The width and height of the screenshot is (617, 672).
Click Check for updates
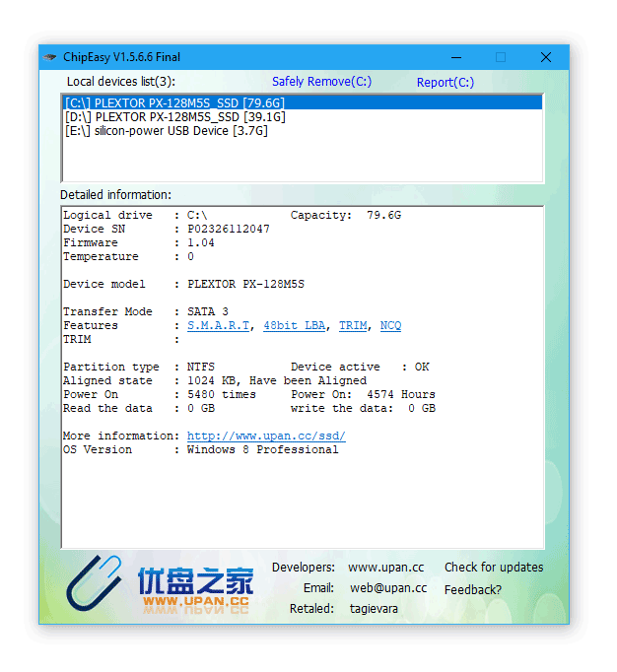click(494, 567)
